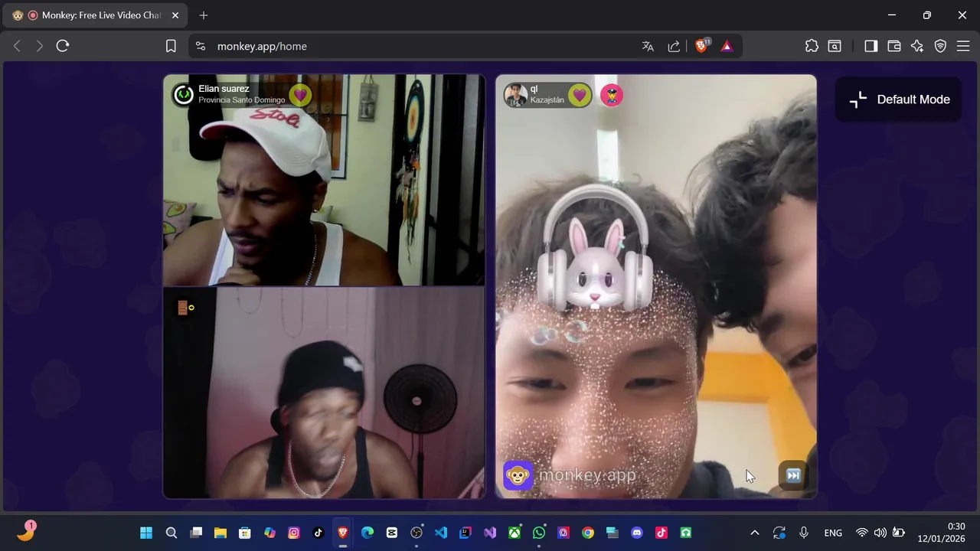Open Elian suarez profile avatar
This screenshot has width=980, height=551.
184,94
